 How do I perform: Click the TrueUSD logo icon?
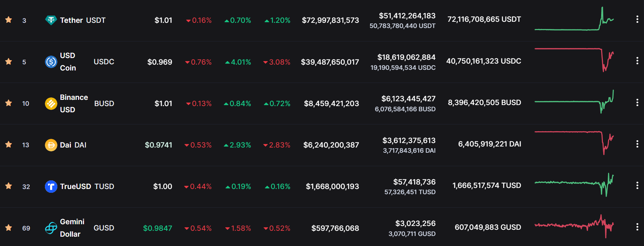pyautogui.click(x=51, y=187)
